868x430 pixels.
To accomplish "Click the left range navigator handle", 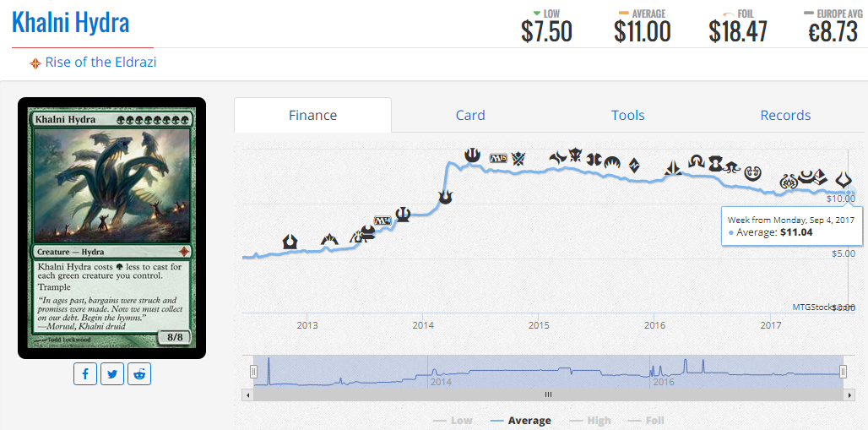I will pos(253,371).
